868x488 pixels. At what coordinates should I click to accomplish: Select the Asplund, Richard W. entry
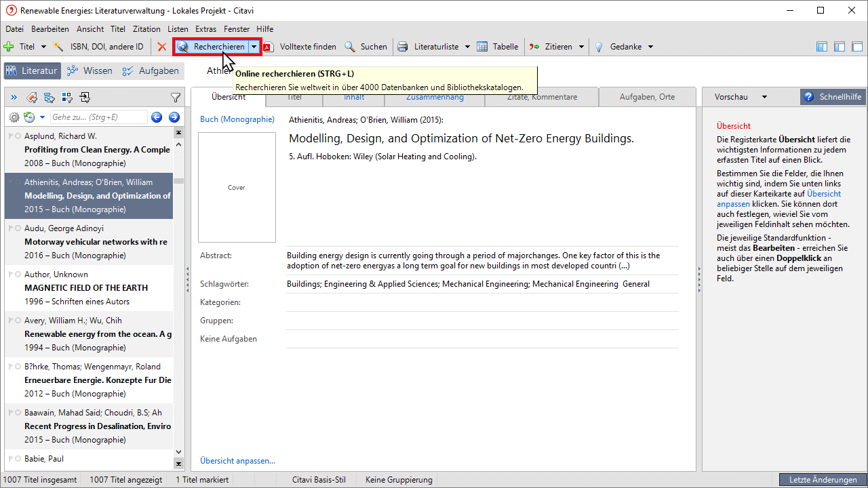(x=89, y=150)
